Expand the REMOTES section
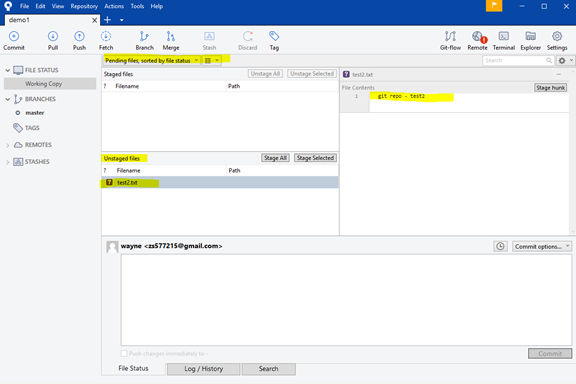This screenshot has width=576, height=384. point(7,146)
